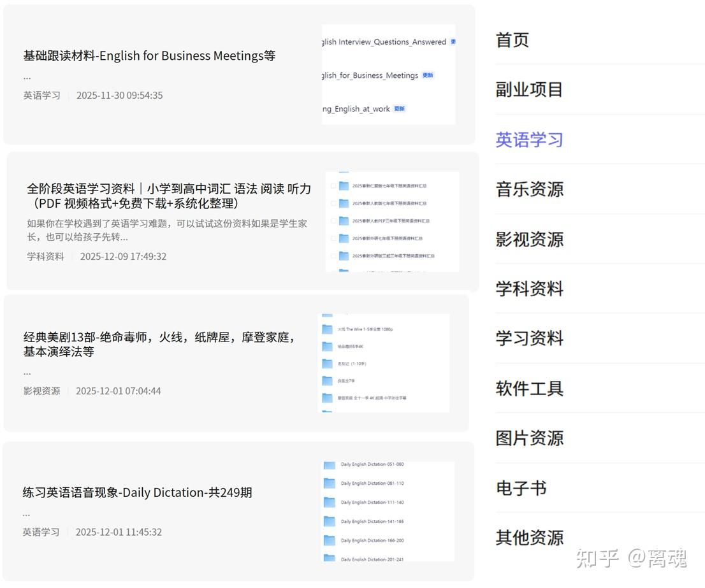Open the 电子书 sidebar category
The width and height of the screenshot is (705, 588).
pyautogui.click(x=521, y=488)
